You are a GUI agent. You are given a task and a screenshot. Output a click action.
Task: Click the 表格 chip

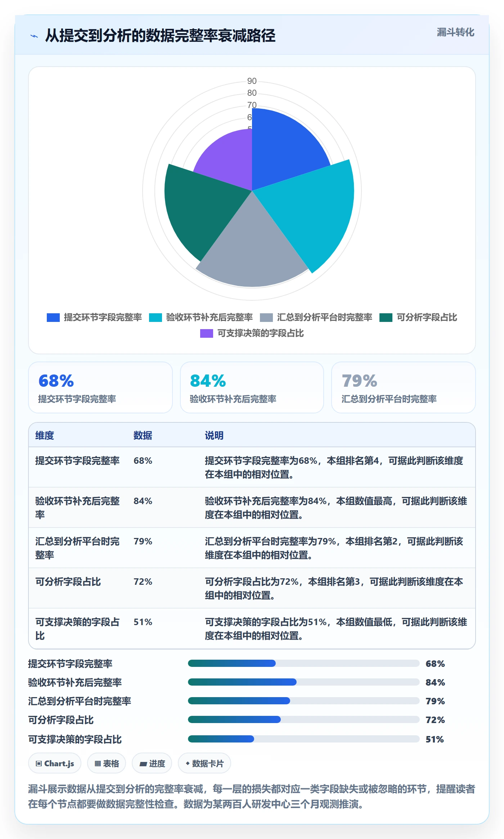[x=107, y=763]
